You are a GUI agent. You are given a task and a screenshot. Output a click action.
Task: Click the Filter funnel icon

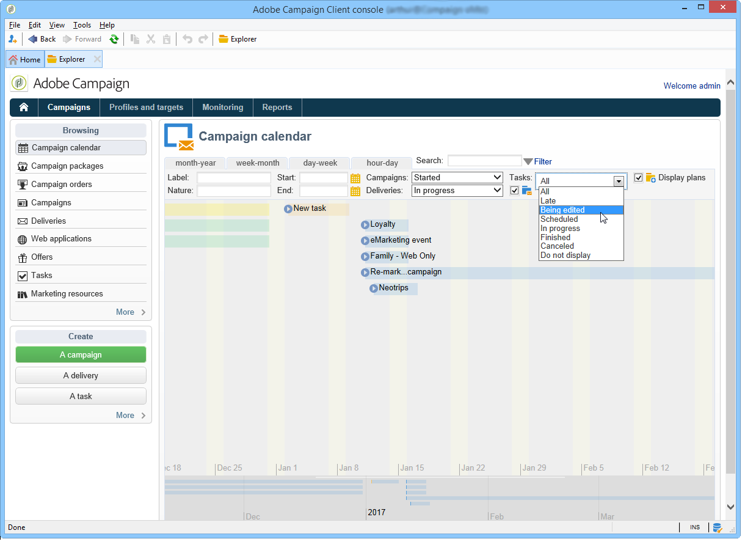tap(528, 162)
